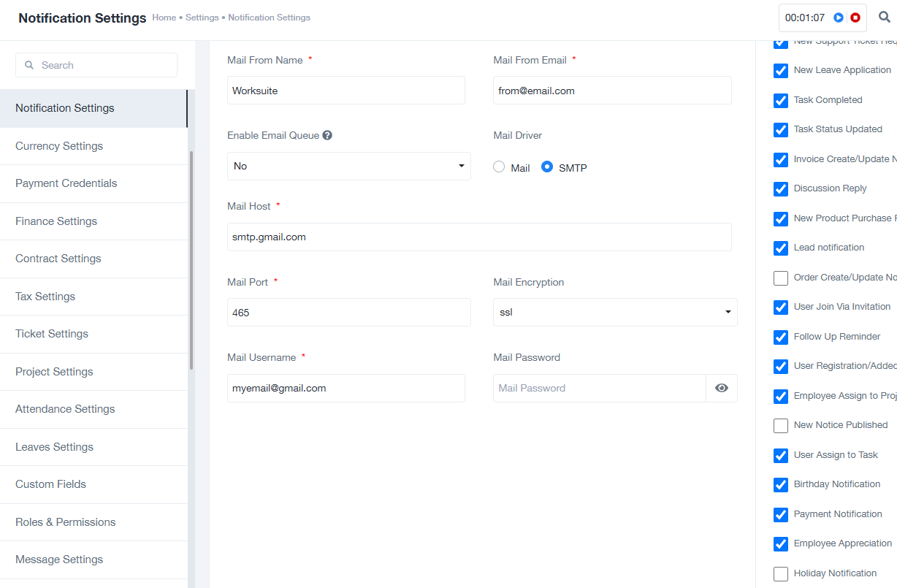Select the Mail driver radio button
Viewport: 897px width, 588px height.
[499, 167]
